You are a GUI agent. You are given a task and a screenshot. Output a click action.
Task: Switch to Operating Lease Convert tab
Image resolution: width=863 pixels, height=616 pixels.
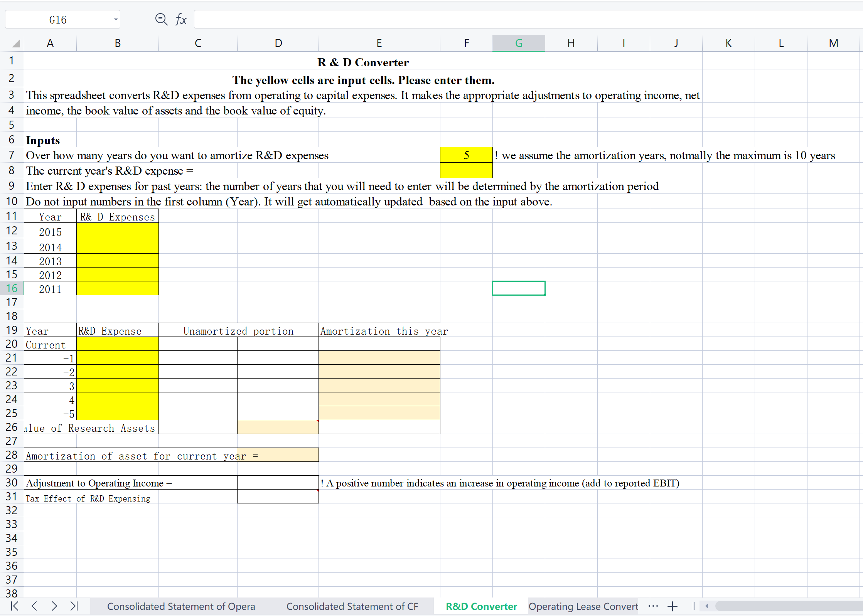(x=583, y=606)
